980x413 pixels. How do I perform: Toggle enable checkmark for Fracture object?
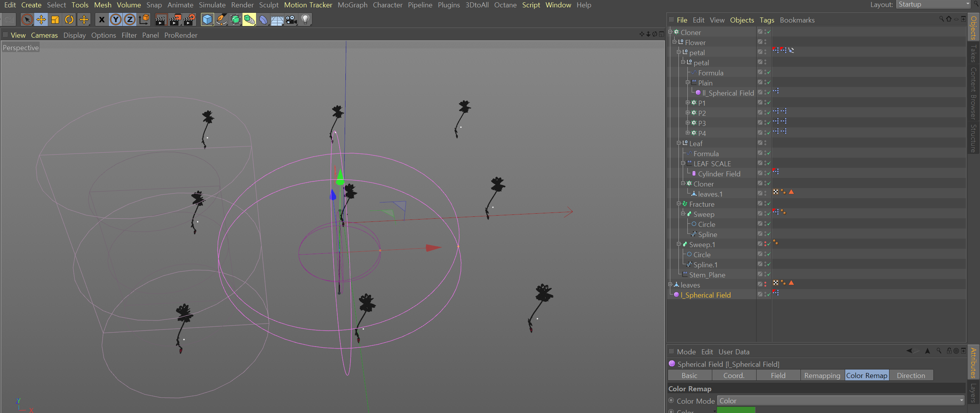coord(769,204)
